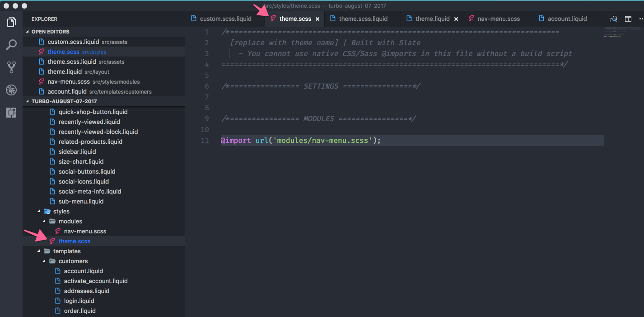The image size is (644, 317).
Task: Open nav-menu.scss in modules folder
Action: click(104, 231)
